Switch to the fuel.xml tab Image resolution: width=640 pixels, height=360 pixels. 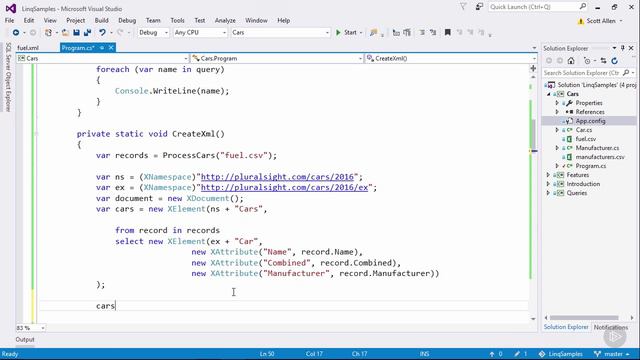(28, 48)
